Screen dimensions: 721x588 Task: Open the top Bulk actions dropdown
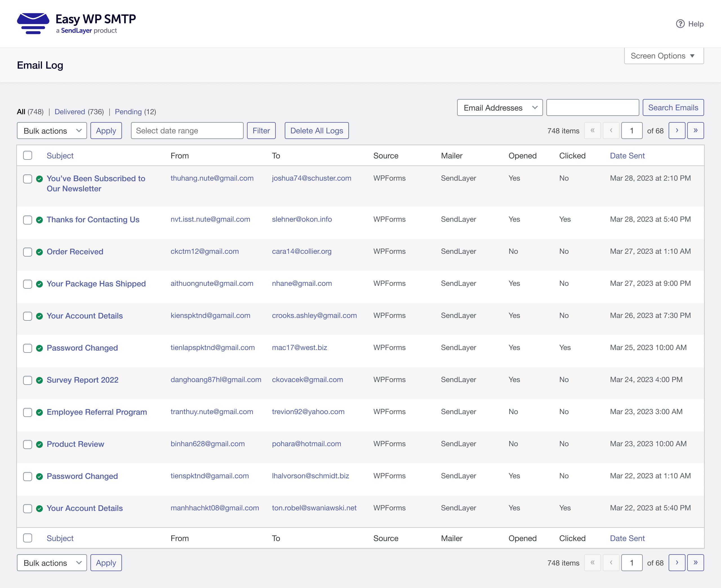[52, 131]
